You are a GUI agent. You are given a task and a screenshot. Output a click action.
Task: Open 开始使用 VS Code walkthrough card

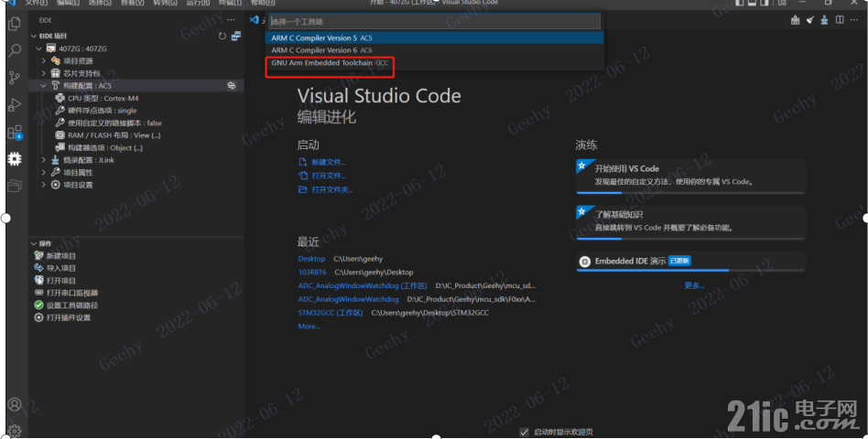690,176
